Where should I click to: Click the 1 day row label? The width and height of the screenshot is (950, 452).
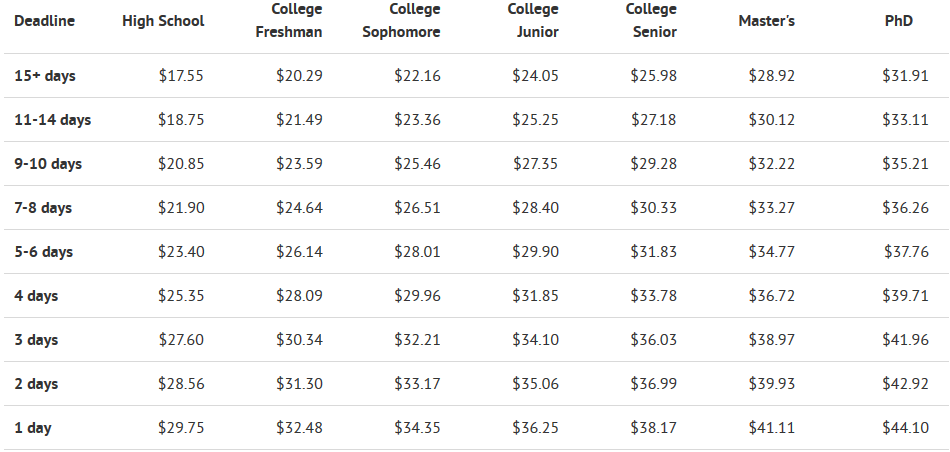coord(33,428)
